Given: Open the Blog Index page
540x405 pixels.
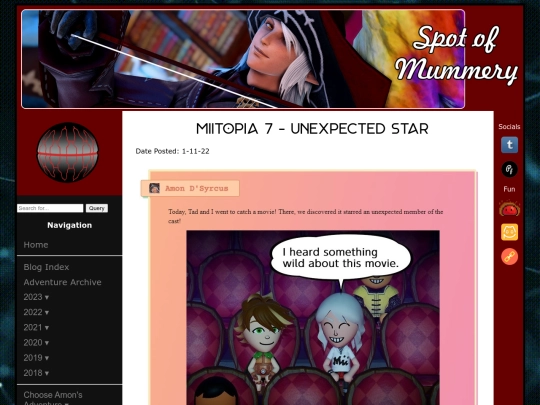Looking at the screenshot, I should click(x=46, y=267).
